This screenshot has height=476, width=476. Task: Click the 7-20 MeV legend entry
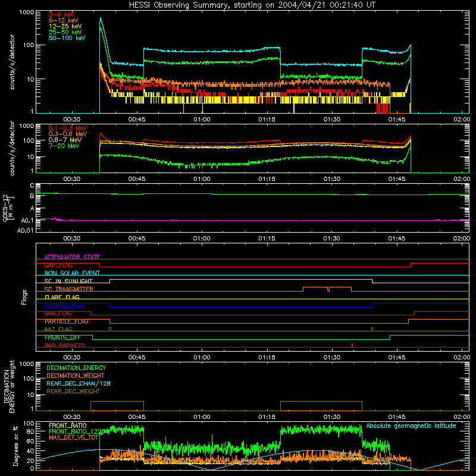coord(64,146)
